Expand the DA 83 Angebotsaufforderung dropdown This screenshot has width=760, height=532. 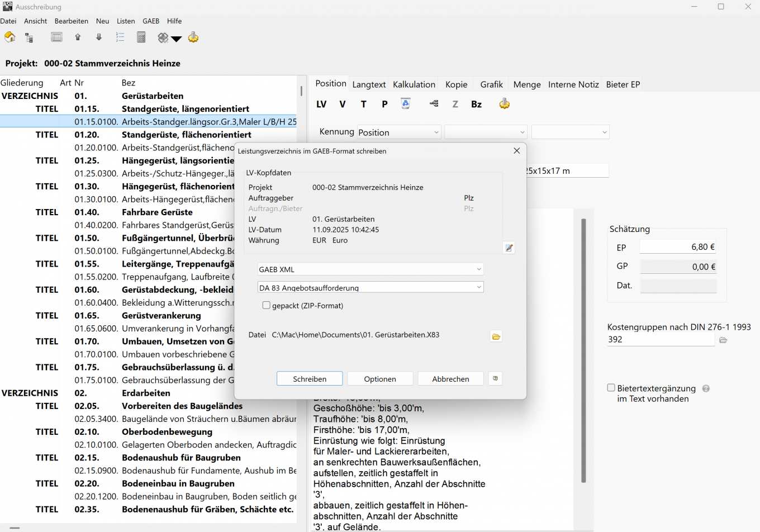370,288
